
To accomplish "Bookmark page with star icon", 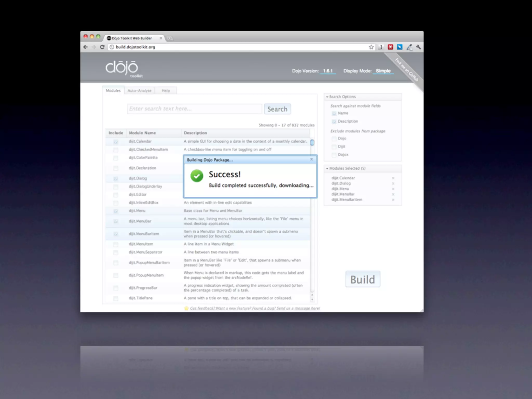I will click(371, 47).
